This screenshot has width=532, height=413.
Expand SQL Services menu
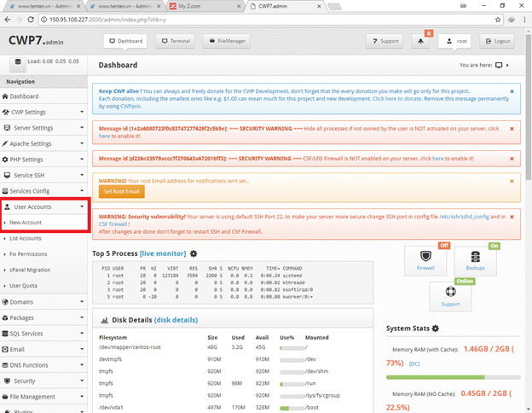coord(43,334)
